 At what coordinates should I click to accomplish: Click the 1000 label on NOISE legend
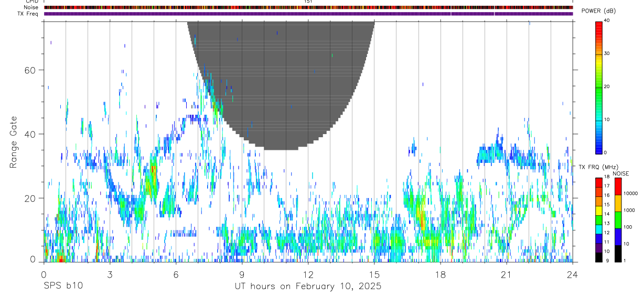(628, 210)
